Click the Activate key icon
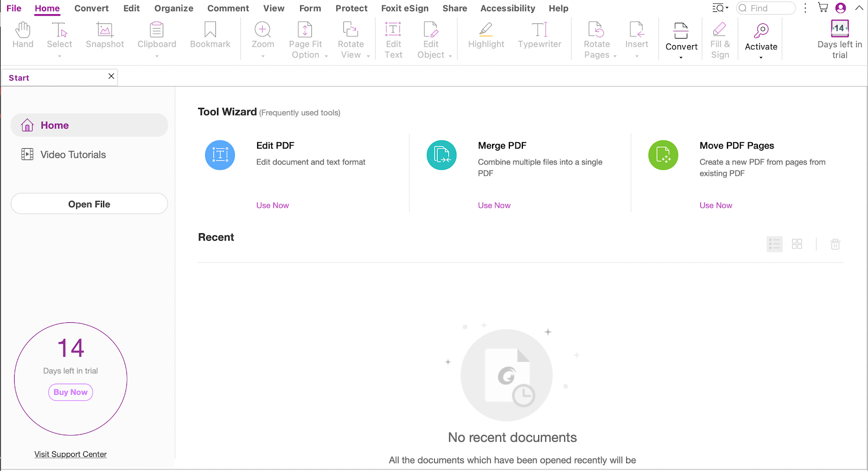 [x=761, y=30]
